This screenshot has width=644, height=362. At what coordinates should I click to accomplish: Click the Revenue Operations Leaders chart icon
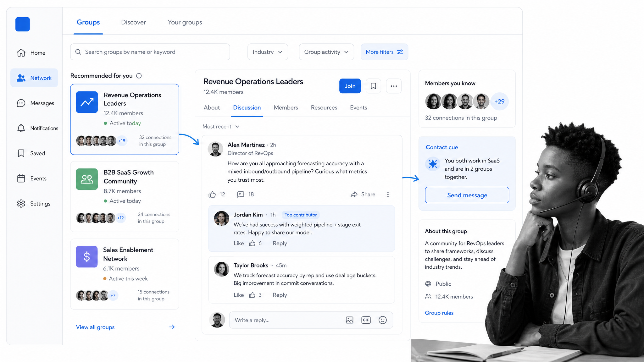[x=87, y=102]
